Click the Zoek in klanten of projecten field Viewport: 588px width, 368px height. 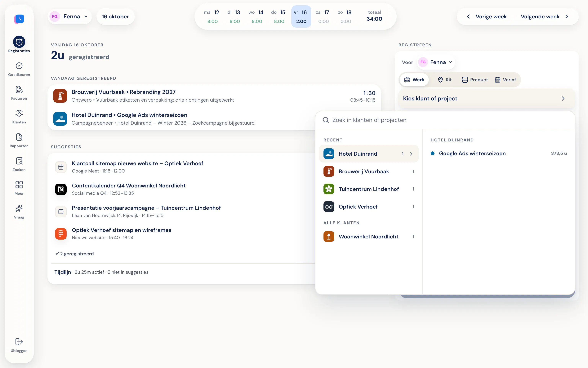click(x=445, y=120)
